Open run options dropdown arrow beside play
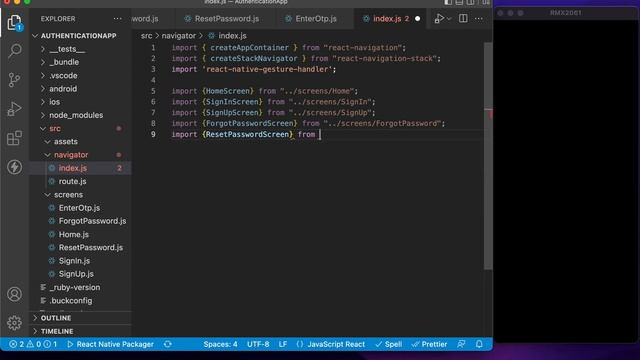The image size is (640, 360). point(449,19)
